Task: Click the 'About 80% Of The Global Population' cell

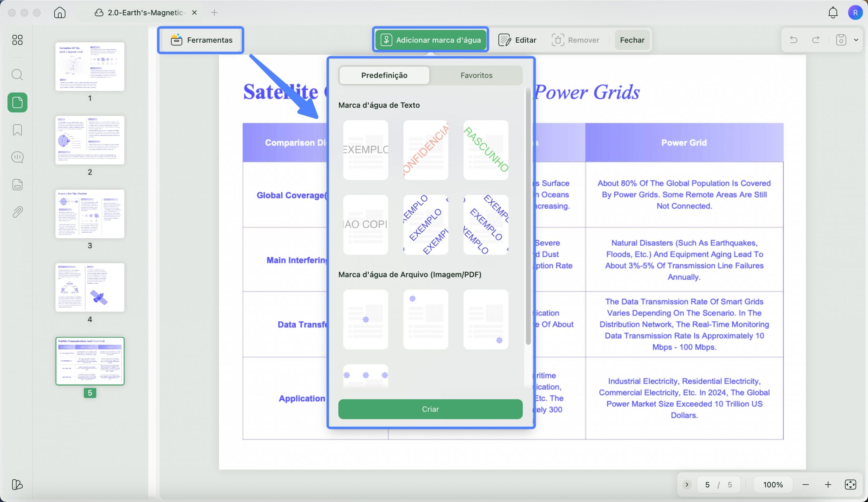Action: click(684, 195)
